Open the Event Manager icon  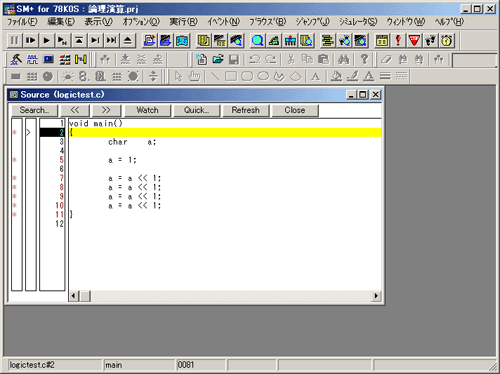pyautogui.click(x=382, y=40)
